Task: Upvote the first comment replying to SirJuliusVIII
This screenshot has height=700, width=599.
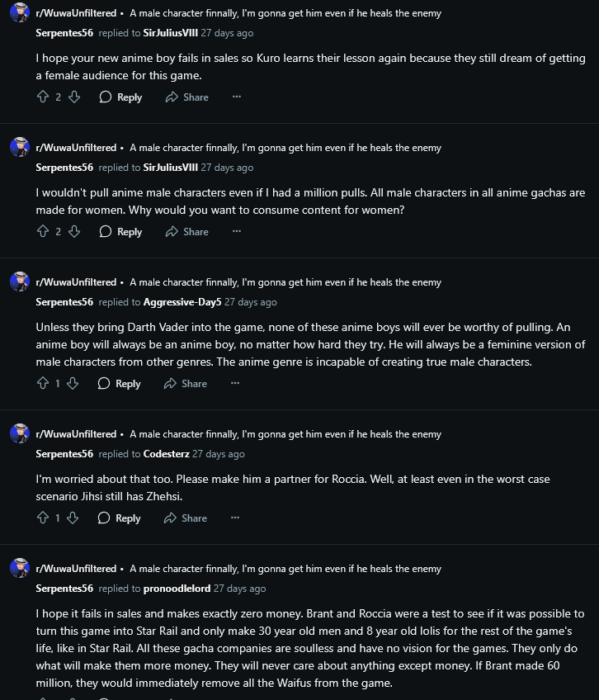Action: pyautogui.click(x=44, y=97)
